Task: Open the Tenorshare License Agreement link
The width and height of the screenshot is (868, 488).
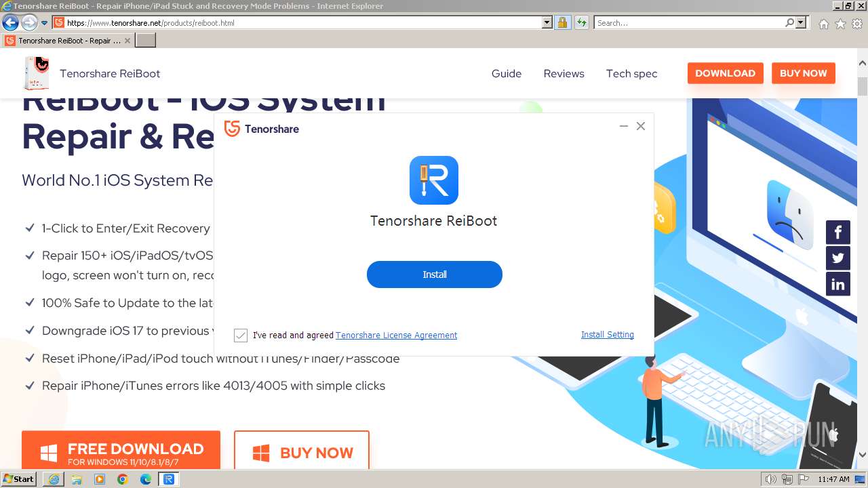Action: click(x=396, y=335)
